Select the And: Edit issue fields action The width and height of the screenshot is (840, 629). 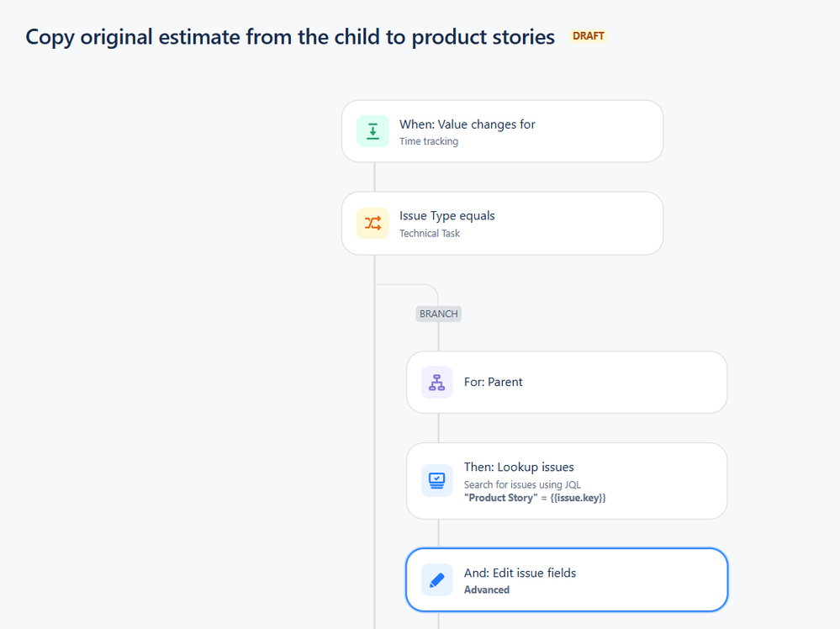(567, 579)
